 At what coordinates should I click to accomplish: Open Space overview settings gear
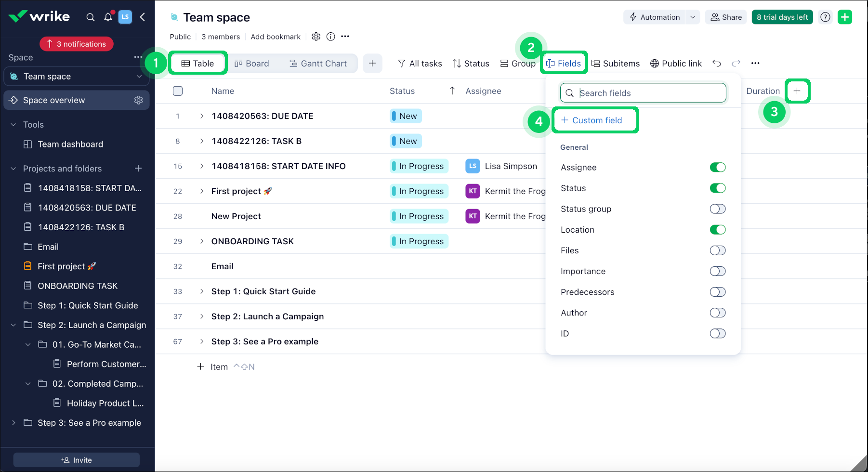coord(139,100)
